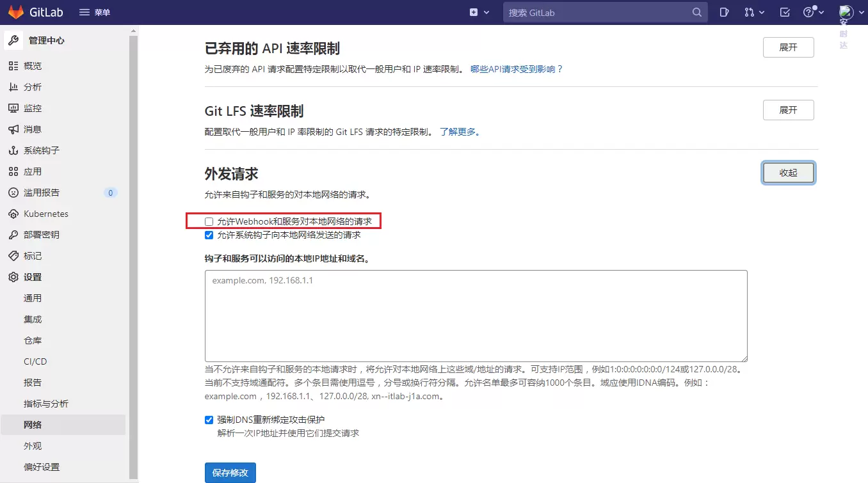Open the 哪些API请求受到影响 link
The image size is (868, 483).
pyautogui.click(x=517, y=69)
